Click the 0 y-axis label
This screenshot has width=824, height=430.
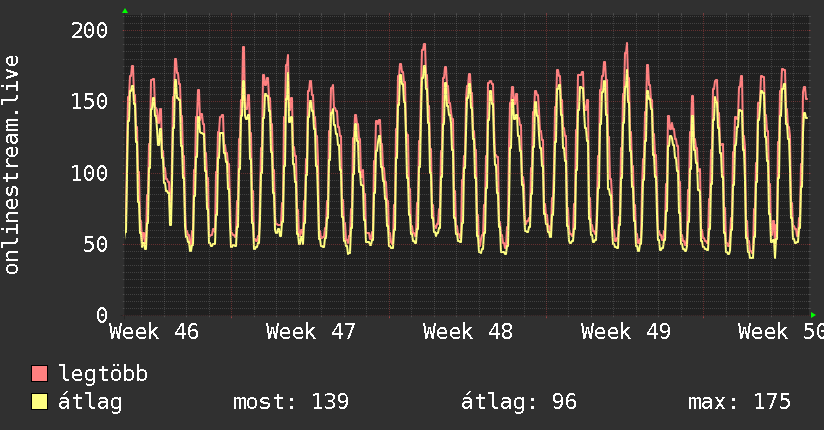click(x=102, y=315)
